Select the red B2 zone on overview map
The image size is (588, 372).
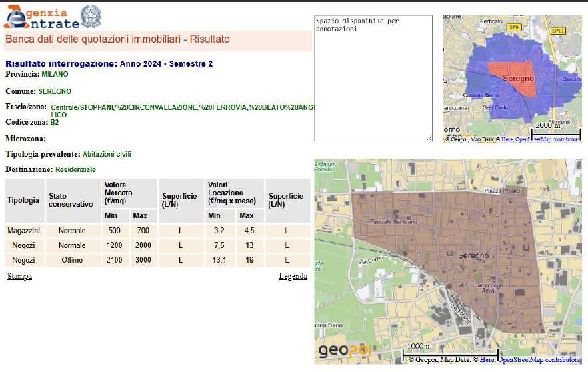point(510,79)
